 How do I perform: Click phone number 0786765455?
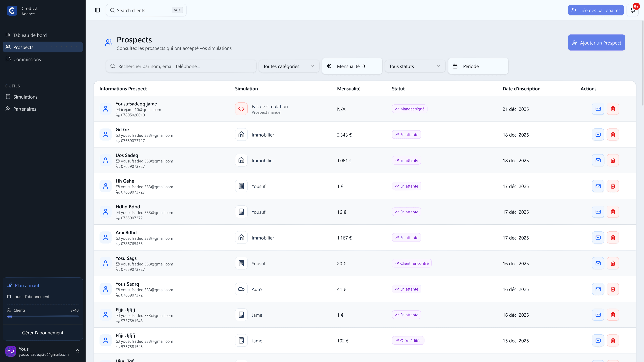point(132,244)
